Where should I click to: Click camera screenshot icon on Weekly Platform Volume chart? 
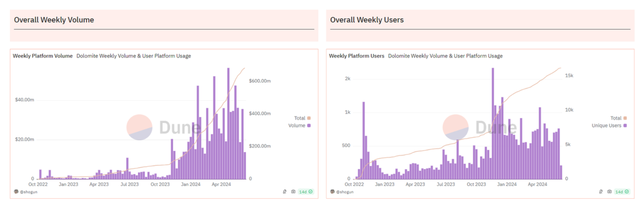(x=293, y=192)
